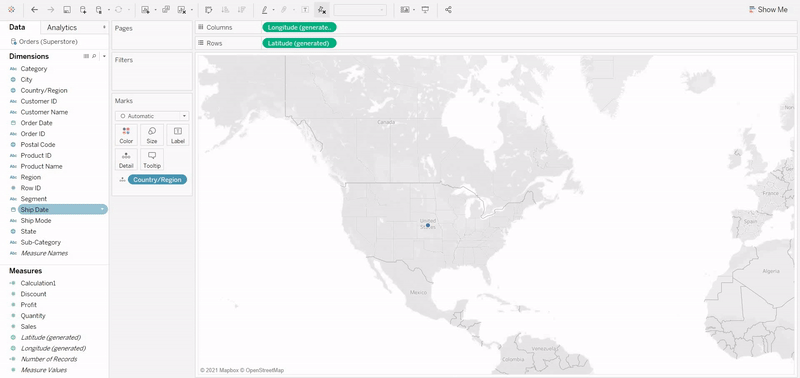Open the dropdown arrow on the Ship Date field
The width and height of the screenshot is (800, 378).
coord(103,210)
